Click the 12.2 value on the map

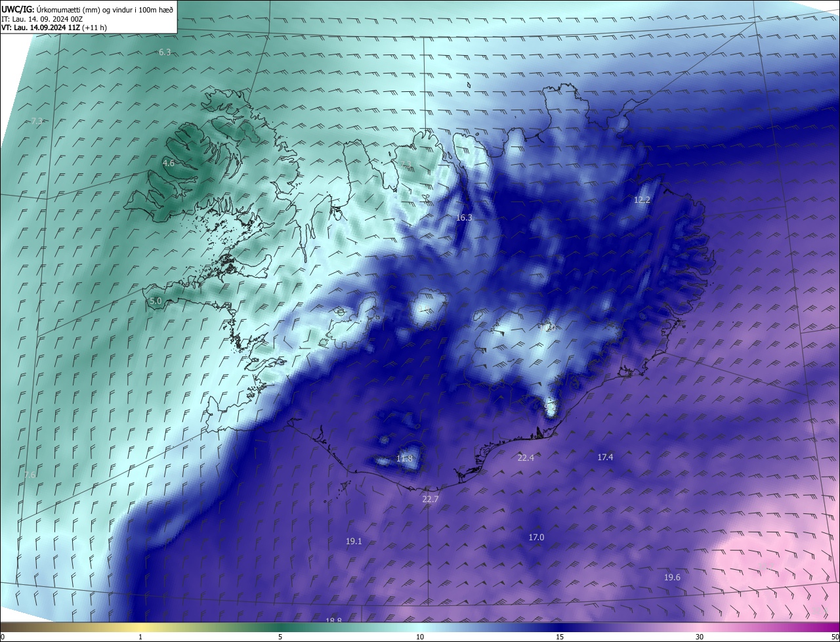point(642,200)
